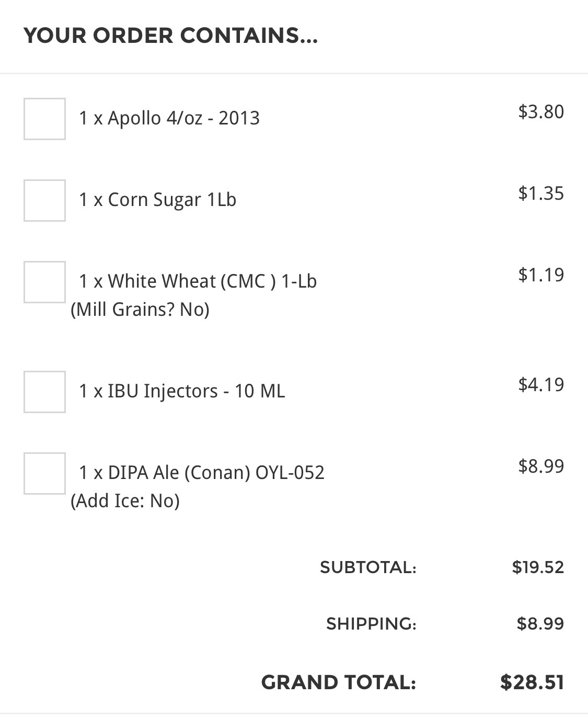Click the Corn Sugar 1Lb thumbnail box
Image resolution: width=588 pixels, height=719 pixels.
coord(44,200)
